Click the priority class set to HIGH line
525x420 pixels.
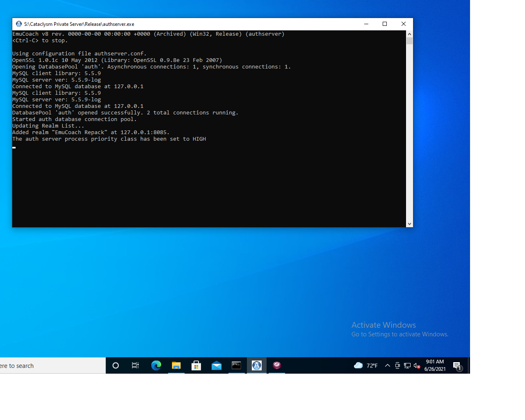(109, 139)
